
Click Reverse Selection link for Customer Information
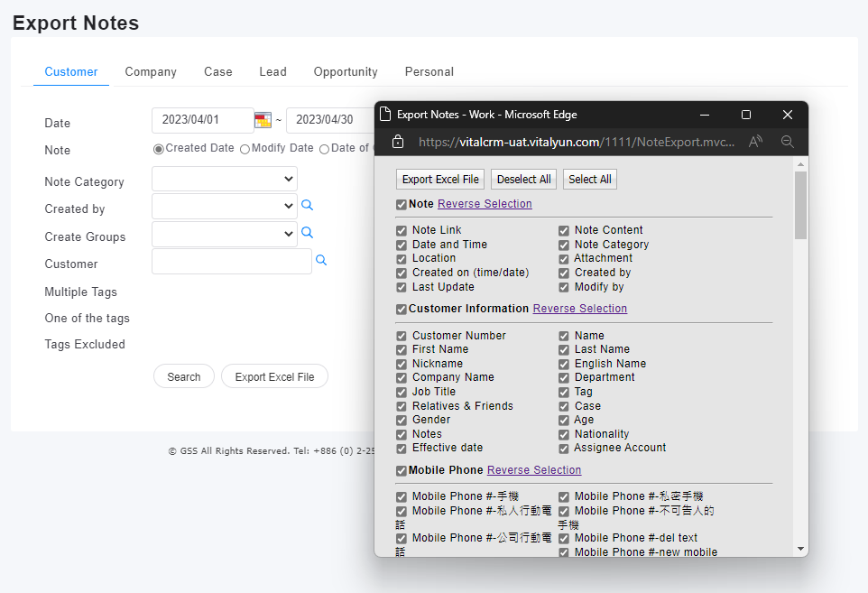[x=579, y=309]
